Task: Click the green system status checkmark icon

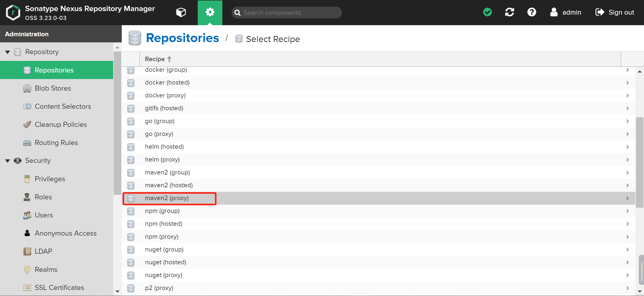Action: click(x=487, y=12)
